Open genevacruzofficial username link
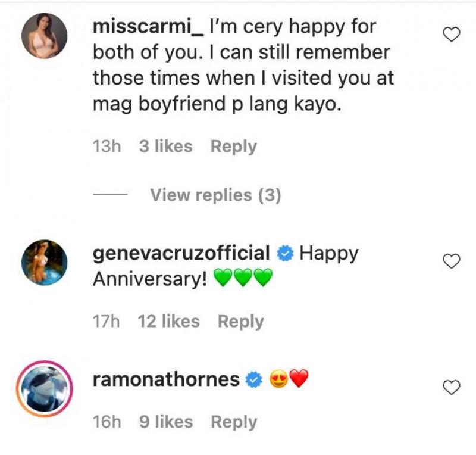This screenshot has height=455, width=476. coord(181,253)
